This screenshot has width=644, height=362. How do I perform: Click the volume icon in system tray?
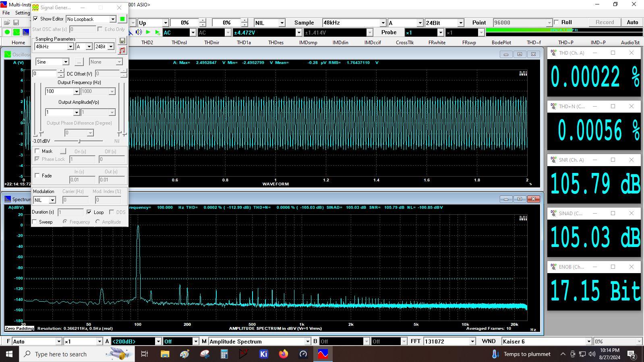(592, 354)
